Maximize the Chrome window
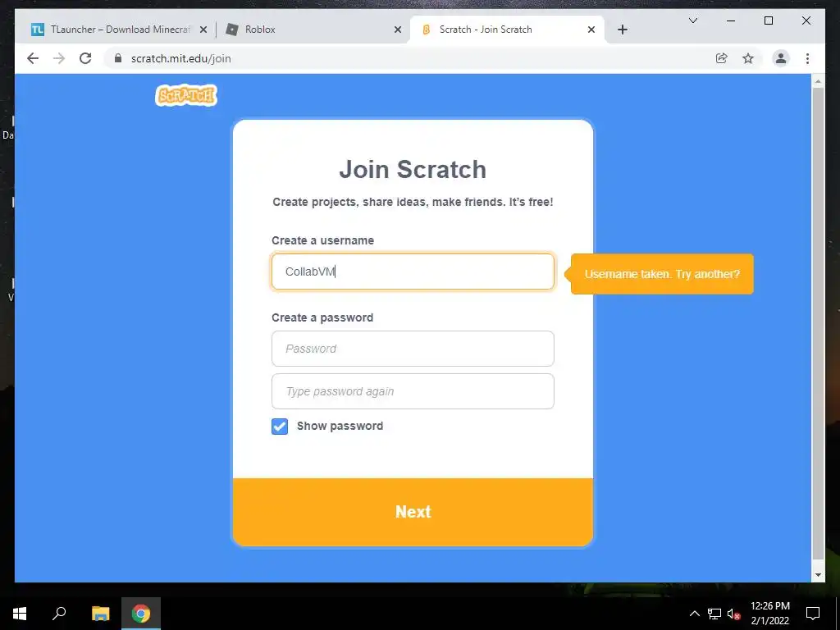840x630 pixels. coord(768,21)
